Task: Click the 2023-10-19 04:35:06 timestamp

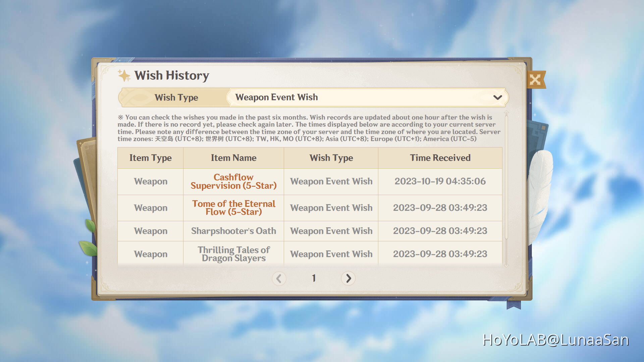Action: [x=440, y=181]
